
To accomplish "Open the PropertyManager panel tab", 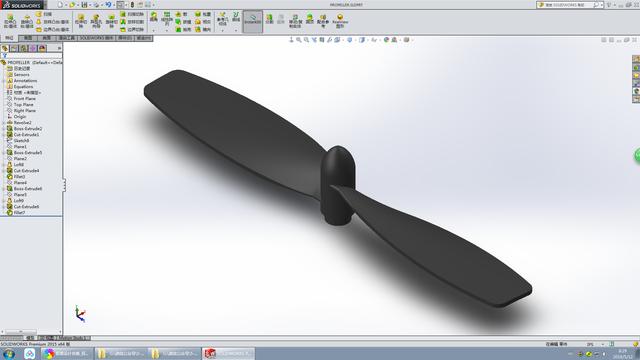I will pos(14,48).
